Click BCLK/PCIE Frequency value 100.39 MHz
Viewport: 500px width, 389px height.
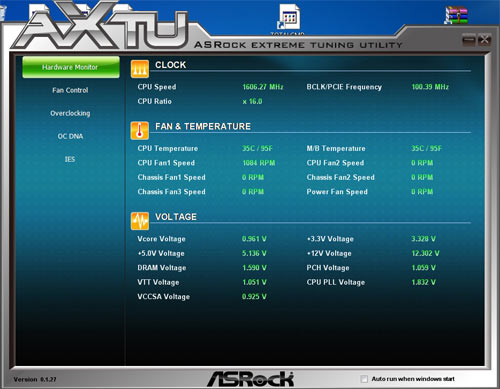click(430, 87)
